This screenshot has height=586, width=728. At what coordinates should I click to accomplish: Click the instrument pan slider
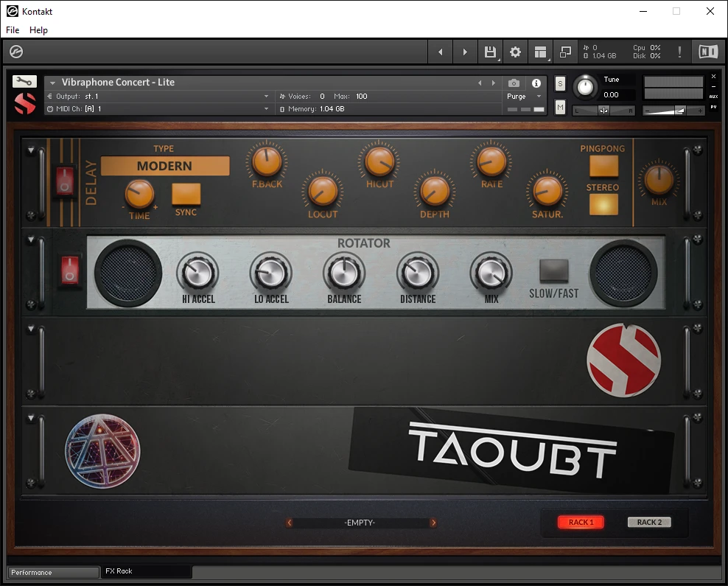tap(603, 111)
